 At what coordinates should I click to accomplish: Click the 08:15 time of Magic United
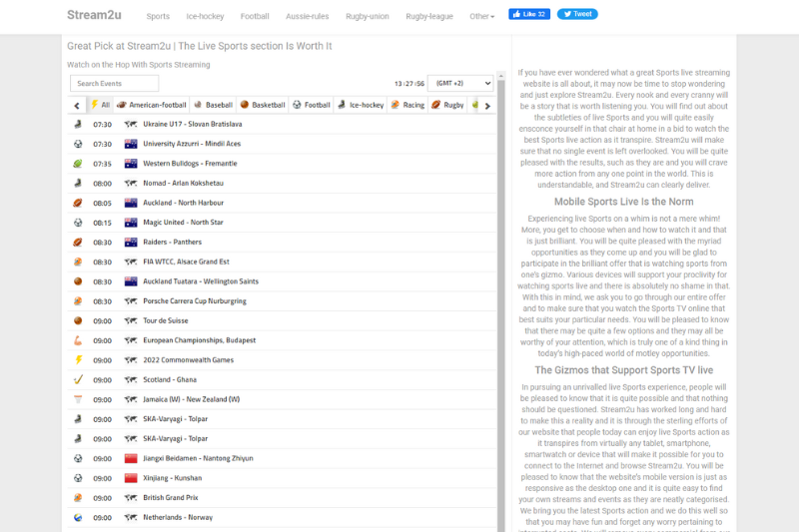(103, 223)
